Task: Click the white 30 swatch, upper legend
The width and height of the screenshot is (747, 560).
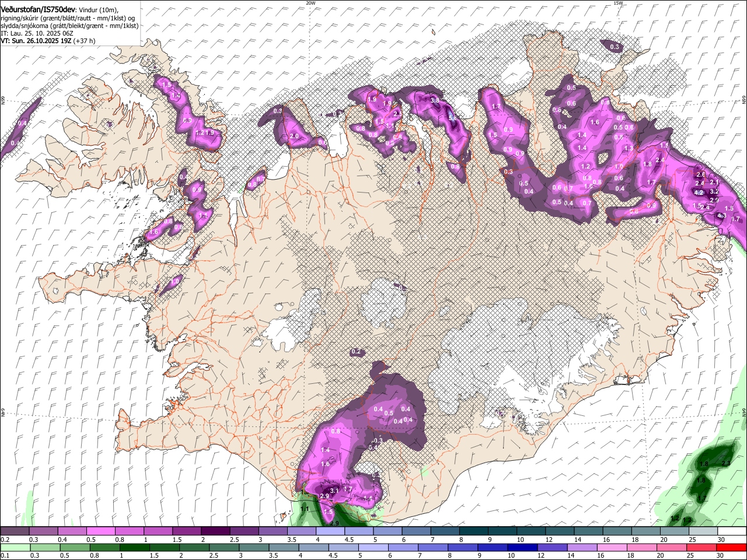Action: [732, 531]
